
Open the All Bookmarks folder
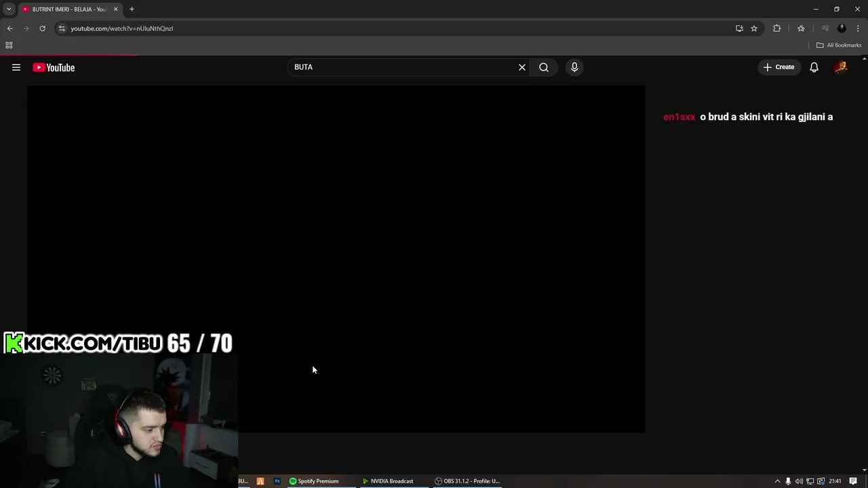click(839, 45)
